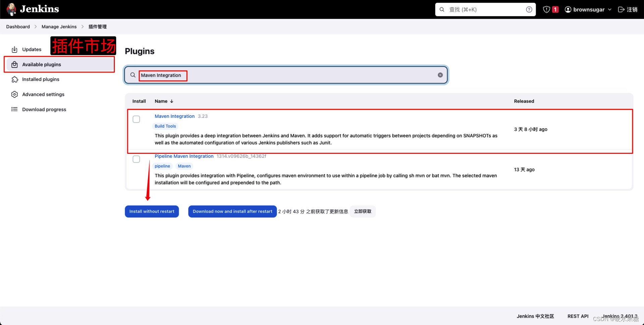Click the brownsugar user avatar icon
The width and height of the screenshot is (644, 325).
tap(568, 9)
